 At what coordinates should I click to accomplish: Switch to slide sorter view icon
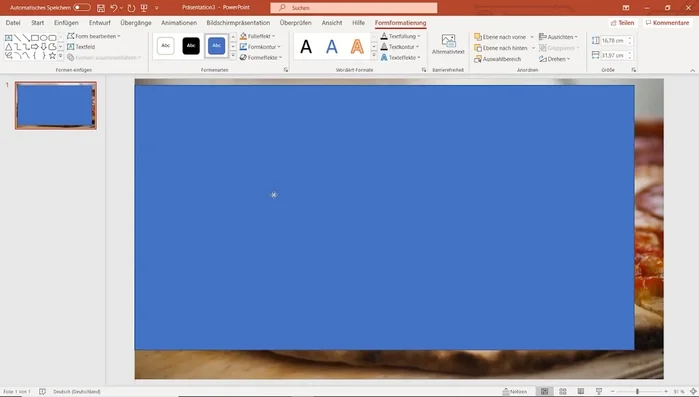point(563,392)
